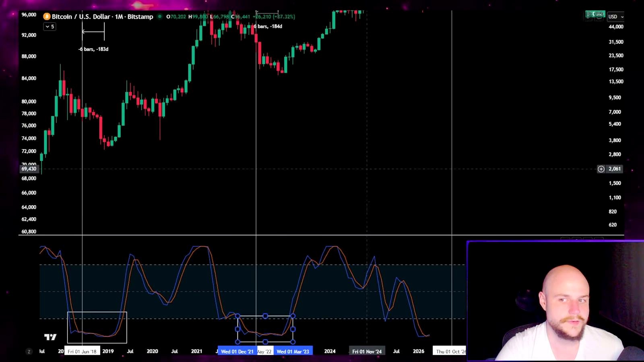Viewport: 644px width, 362px height.
Task: Click the 96,000 left price axis label
Action: (29, 14)
